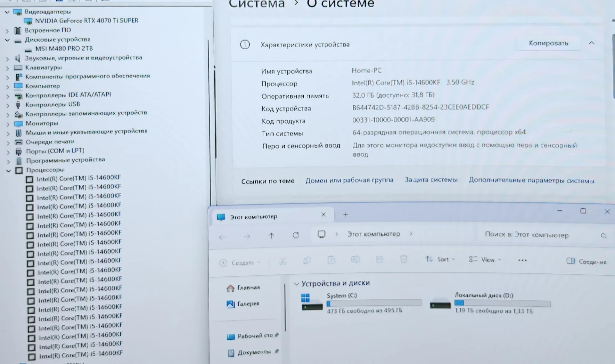The height and width of the screenshot is (364, 615).
Task: Open Галерея in the Explorer sidebar
Action: click(243, 304)
